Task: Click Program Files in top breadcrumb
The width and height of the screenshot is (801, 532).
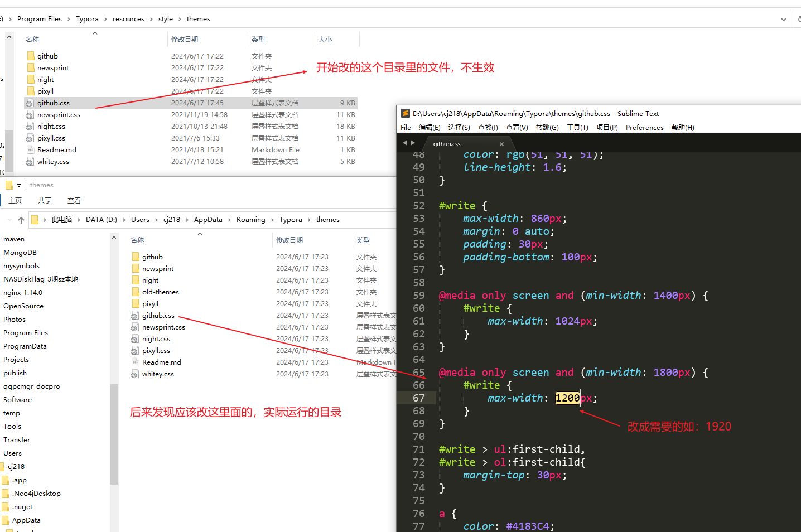Action: pos(40,19)
